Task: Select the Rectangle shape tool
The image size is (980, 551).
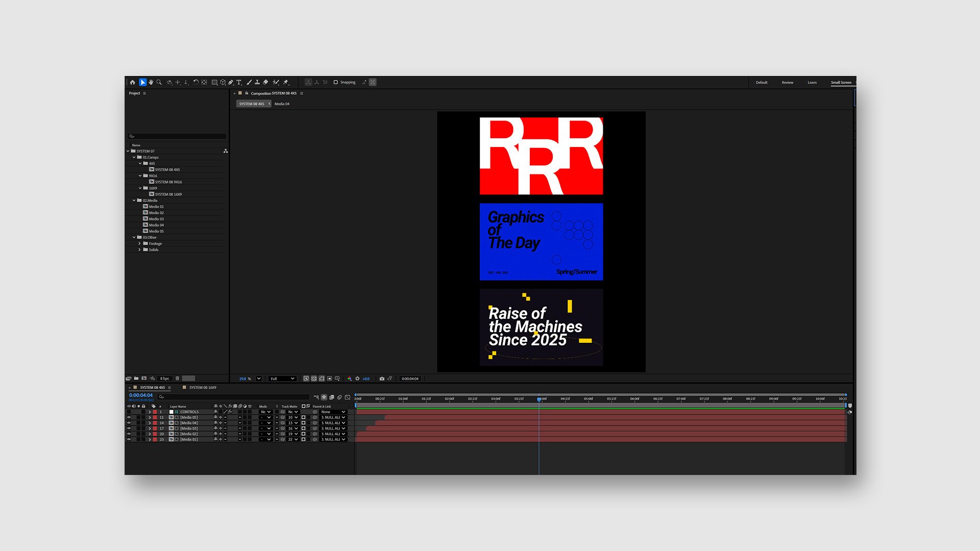Action: pyautogui.click(x=214, y=82)
